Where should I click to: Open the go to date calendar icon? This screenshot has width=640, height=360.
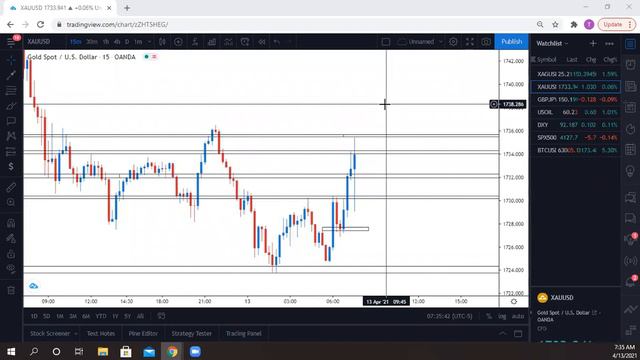point(161,316)
